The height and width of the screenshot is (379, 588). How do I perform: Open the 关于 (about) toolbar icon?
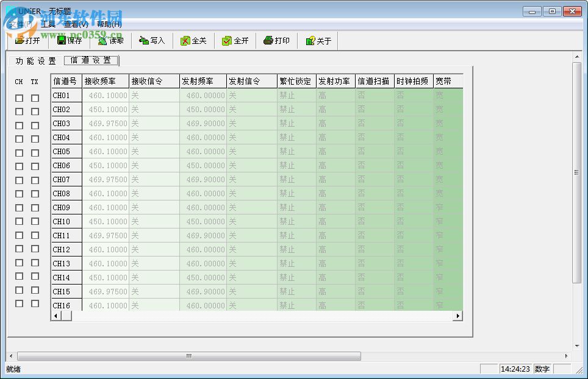tap(317, 40)
